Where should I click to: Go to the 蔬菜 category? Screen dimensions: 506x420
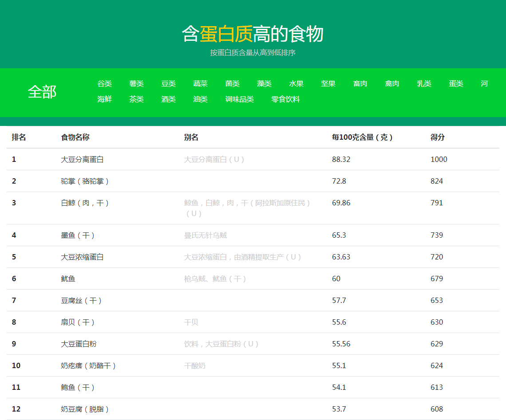(x=200, y=84)
